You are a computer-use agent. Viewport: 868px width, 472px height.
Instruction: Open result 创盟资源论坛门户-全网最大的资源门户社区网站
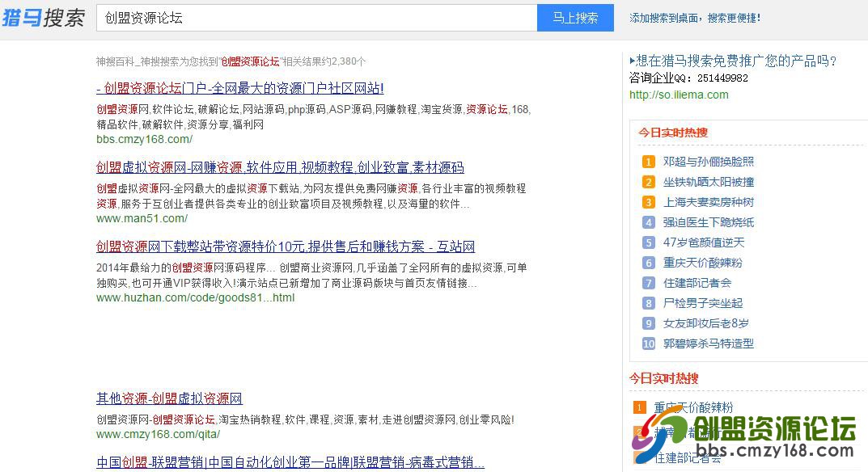click(239, 88)
